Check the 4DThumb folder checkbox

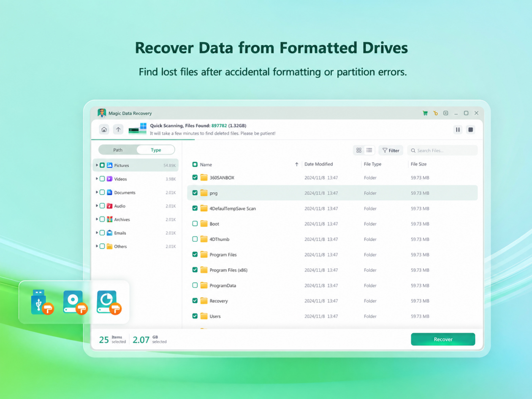coord(195,239)
